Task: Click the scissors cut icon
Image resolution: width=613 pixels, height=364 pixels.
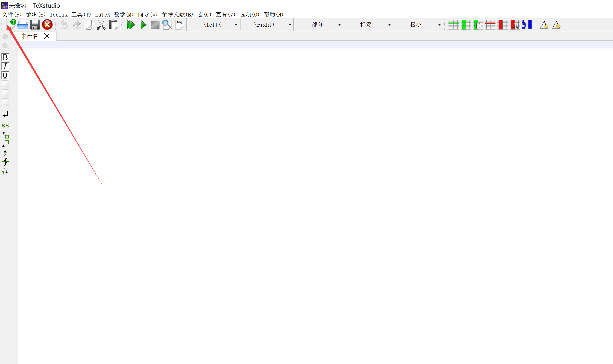Action: pyautogui.click(x=101, y=25)
